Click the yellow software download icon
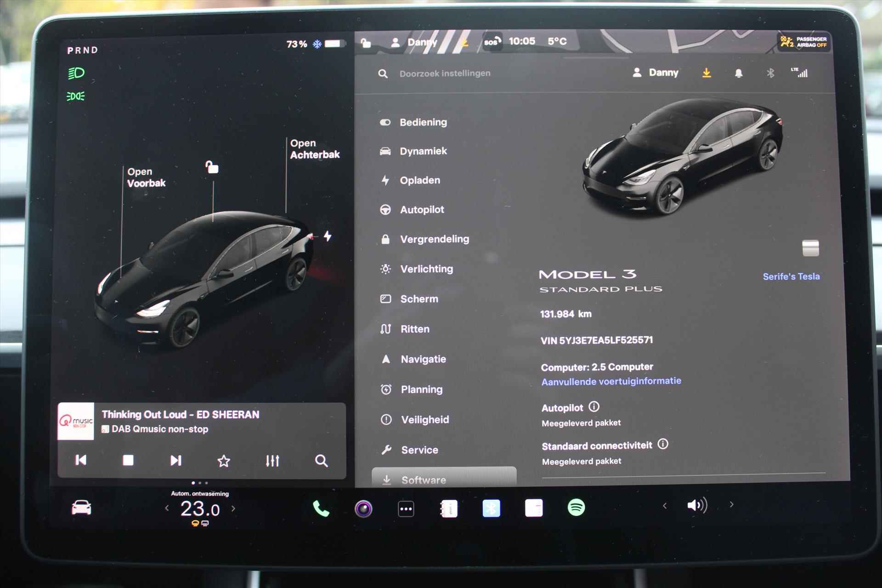The height and width of the screenshot is (588, 882). pyautogui.click(x=707, y=73)
